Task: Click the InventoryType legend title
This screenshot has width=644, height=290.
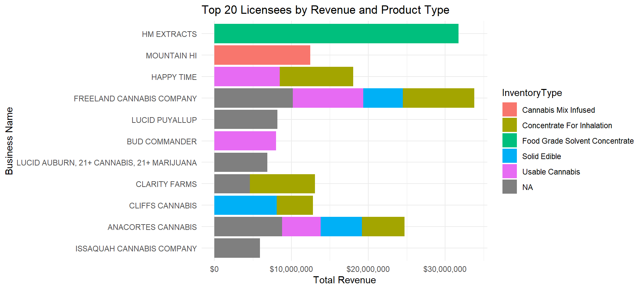Action: [x=532, y=93]
